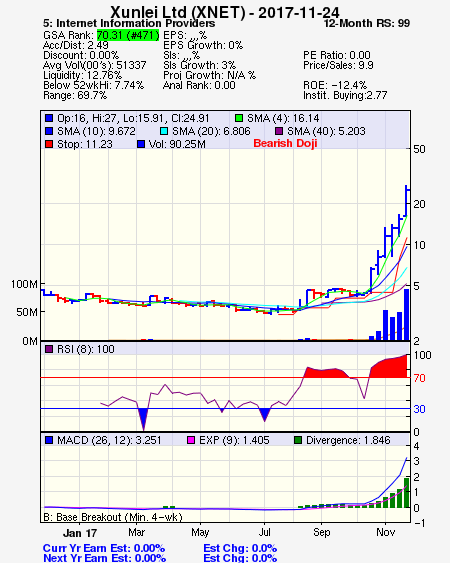Click the magenta EXP (9) legend swatch
450x563 pixels.
tap(191, 440)
